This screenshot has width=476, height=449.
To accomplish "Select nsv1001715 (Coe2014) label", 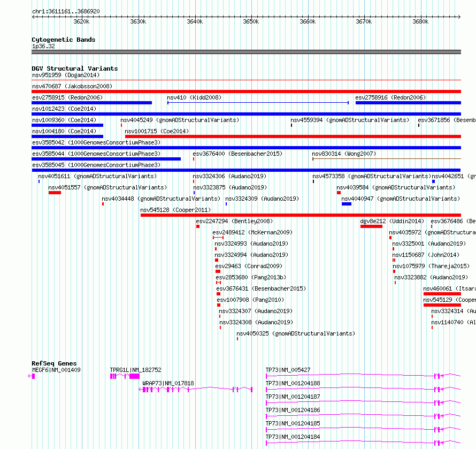I will [157, 131].
